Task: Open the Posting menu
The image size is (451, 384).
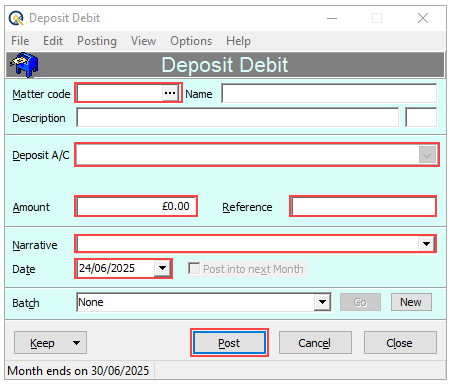Action: tap(97, 41)
